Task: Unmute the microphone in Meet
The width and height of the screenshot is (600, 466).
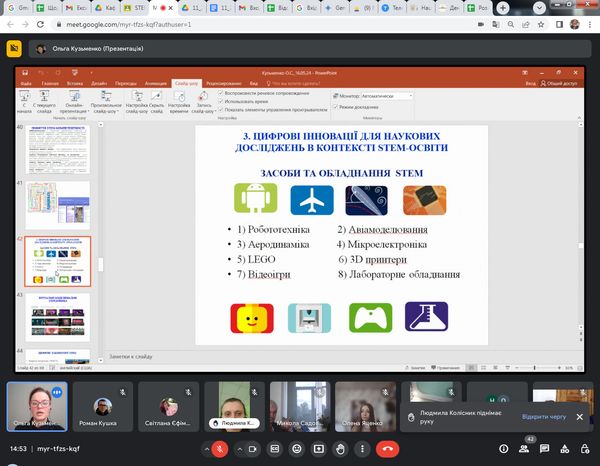Action: point(220,450)
